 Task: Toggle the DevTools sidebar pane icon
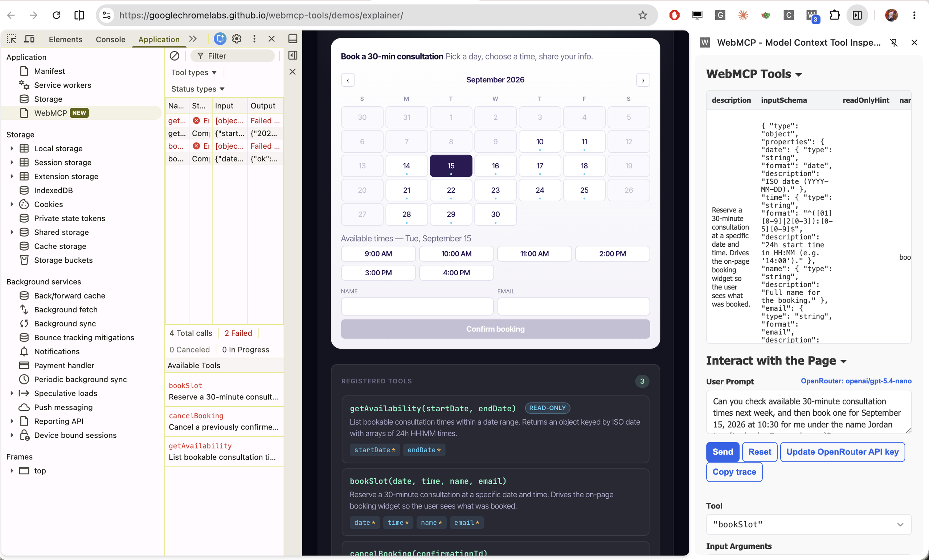tap(292, 55)
